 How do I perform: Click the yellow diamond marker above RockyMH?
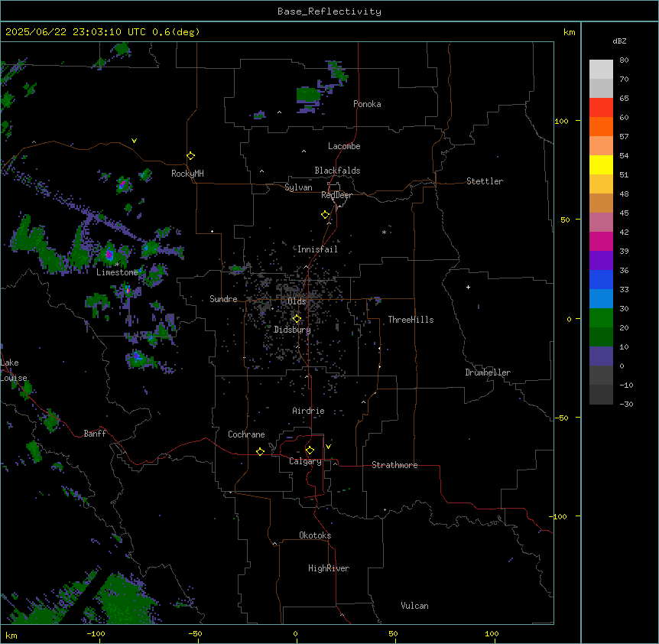(x=191, y=156)
